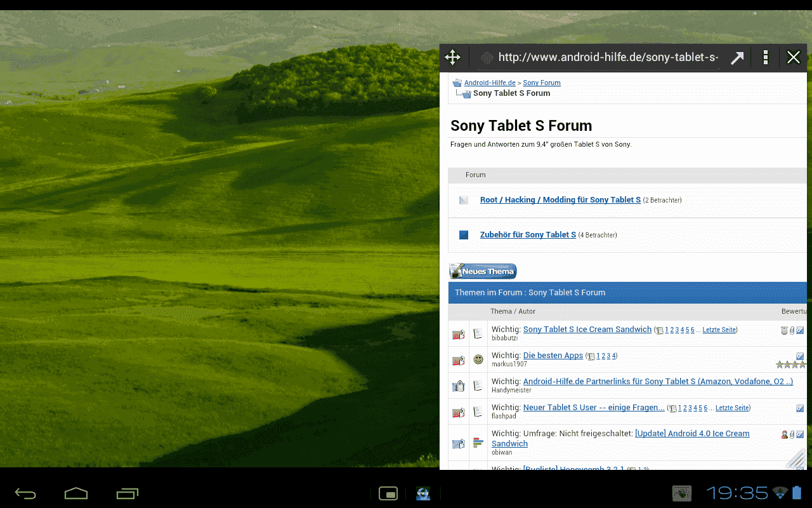The height and width of the screenshot is (508, 812).
Task: Tap the globe icon beside the URL
Action: coord(487,58)
